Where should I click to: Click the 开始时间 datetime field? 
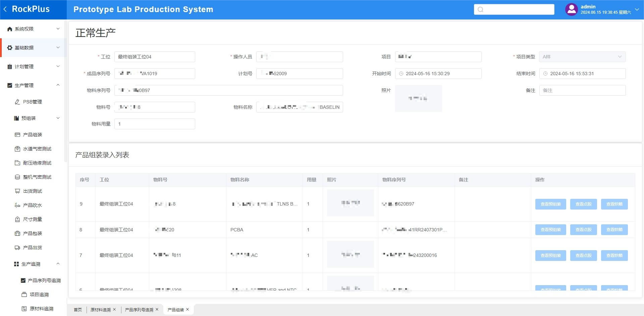pyautogui.click(x=438, y=74)
